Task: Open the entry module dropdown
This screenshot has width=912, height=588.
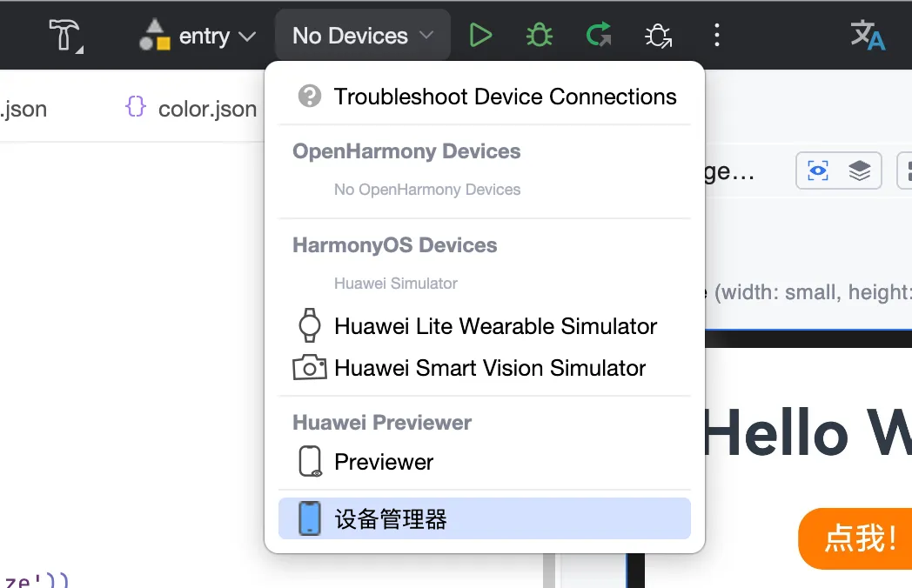Action: (198, 36)
